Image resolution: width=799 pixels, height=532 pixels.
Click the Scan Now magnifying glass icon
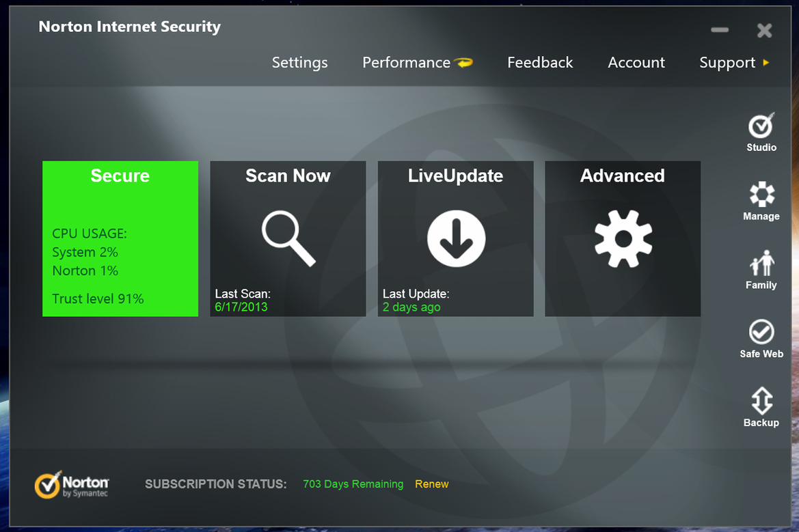(x=288, y=238)
